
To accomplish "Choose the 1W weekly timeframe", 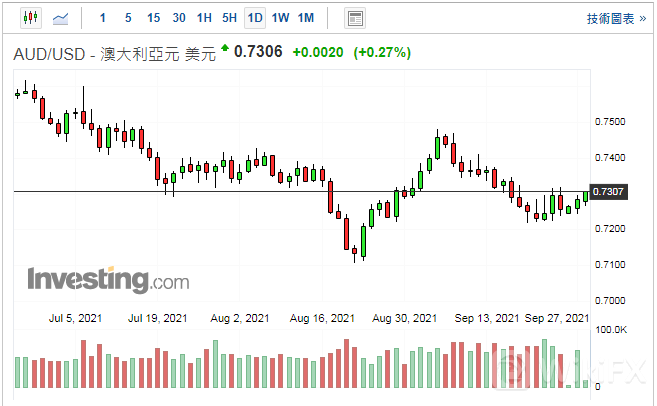I will 281,18.
